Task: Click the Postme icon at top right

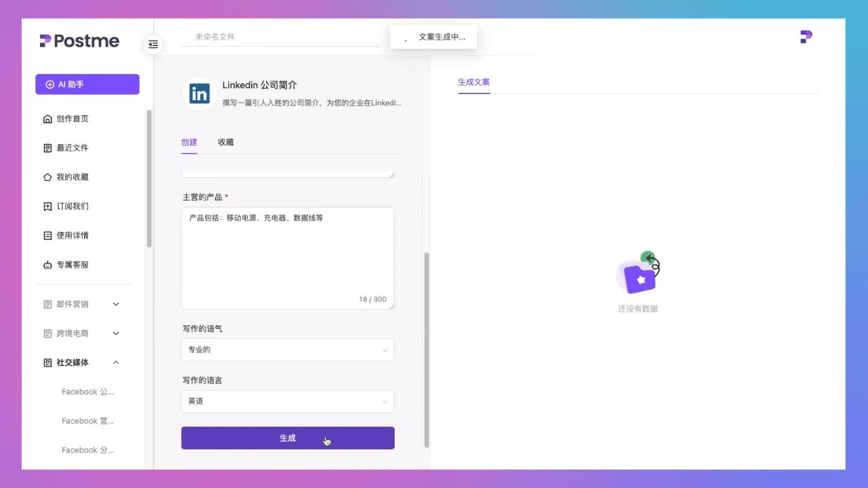Action: point(805,37)
